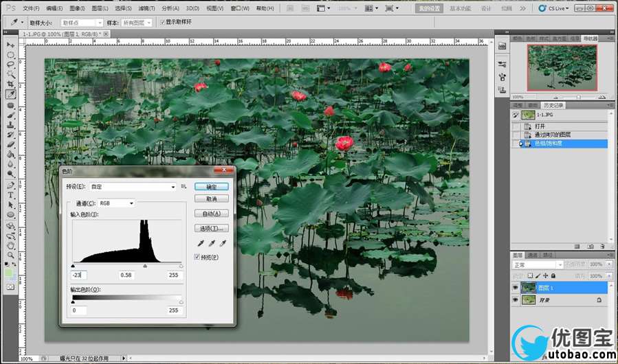Expand workspace switcher double-arrow
618x364 pixels.
click(x=522, y=8)
